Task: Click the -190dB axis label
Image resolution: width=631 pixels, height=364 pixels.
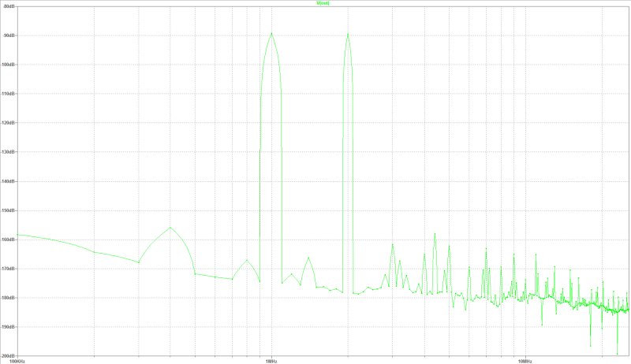Action: point(8,327)
